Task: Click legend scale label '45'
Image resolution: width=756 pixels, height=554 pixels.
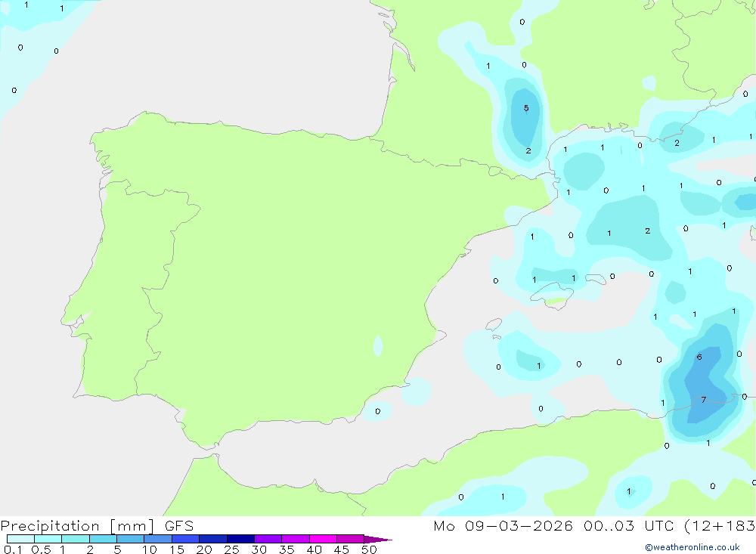Action: coord(342,549)
